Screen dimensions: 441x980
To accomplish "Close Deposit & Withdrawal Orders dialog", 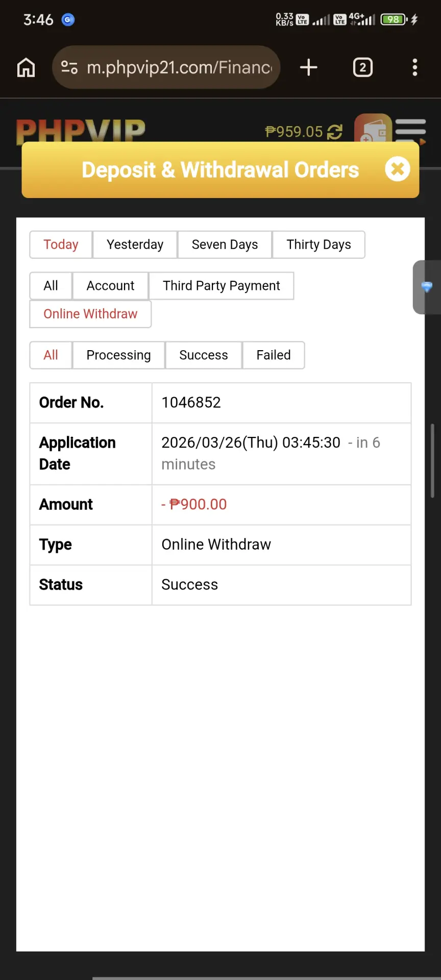I will click(398, 169).
